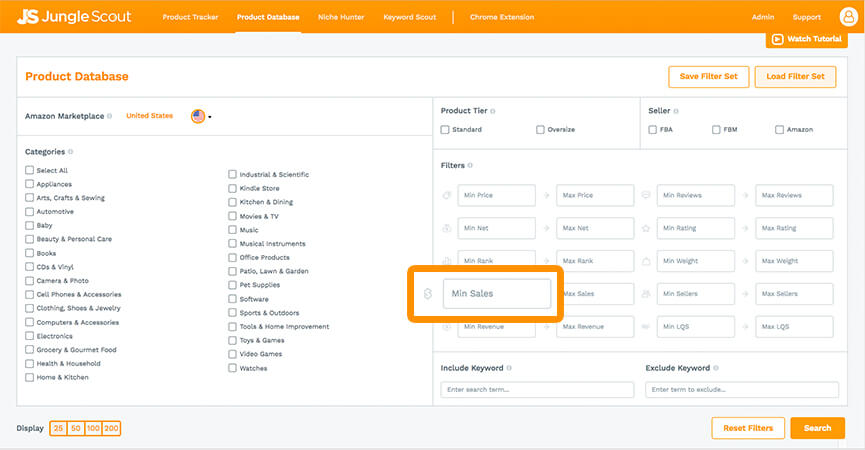Viewport: 865px width, 450px height.
Task: Set display count to 25
Action: (x=58, y=428)
